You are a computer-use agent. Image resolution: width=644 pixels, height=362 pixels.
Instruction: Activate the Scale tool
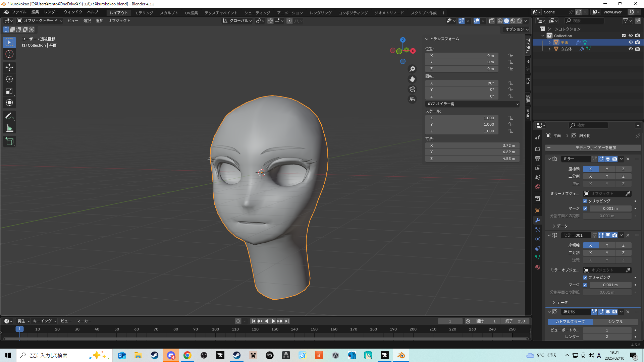tap(9, 91)
